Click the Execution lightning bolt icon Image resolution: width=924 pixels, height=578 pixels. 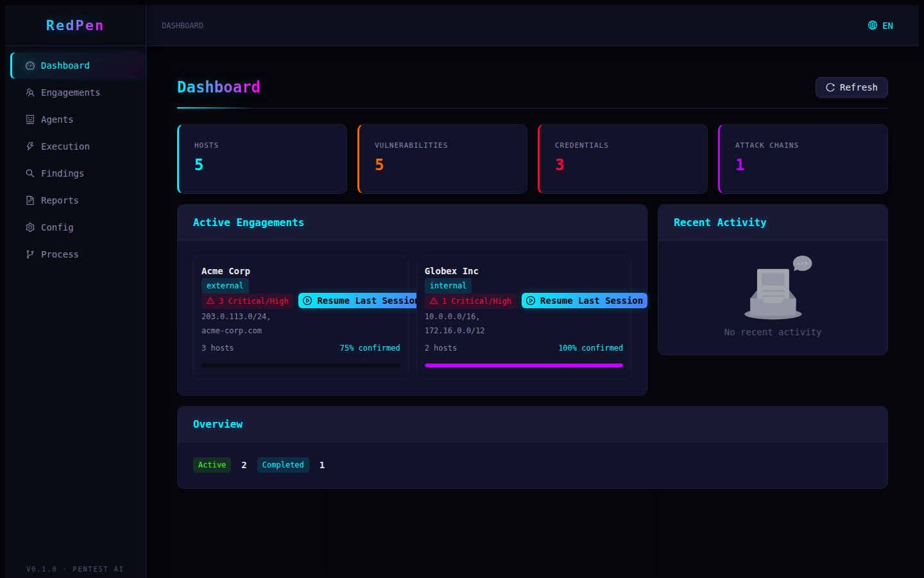pos(30,146)
